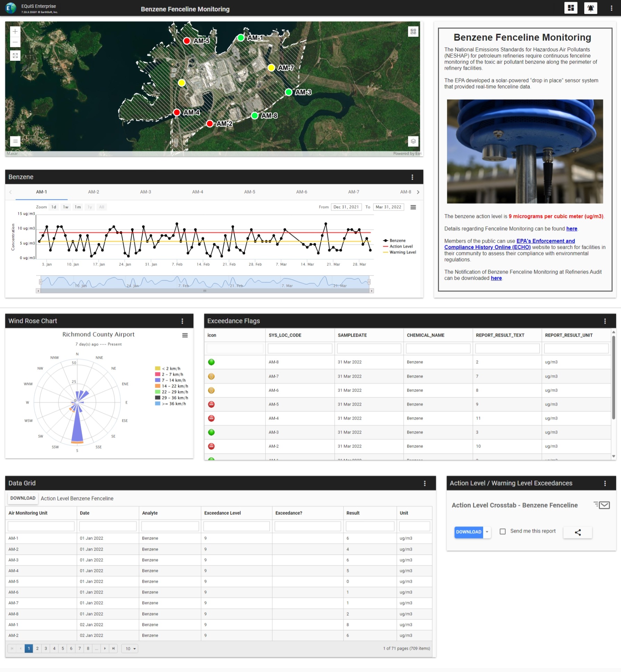Open the blue DOWNLOAD button dropdown arrow
This screenshot has width=621, height=672.
click(487, 532)
